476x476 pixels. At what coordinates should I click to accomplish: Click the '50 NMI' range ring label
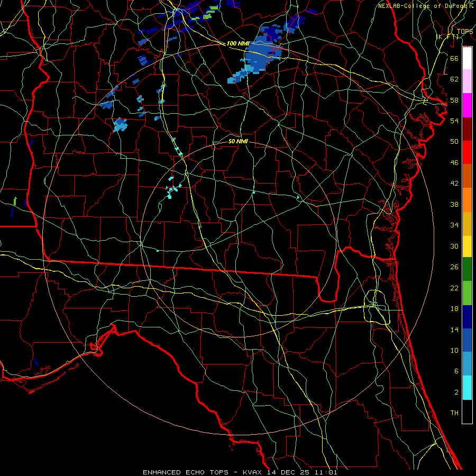(238, 141)
